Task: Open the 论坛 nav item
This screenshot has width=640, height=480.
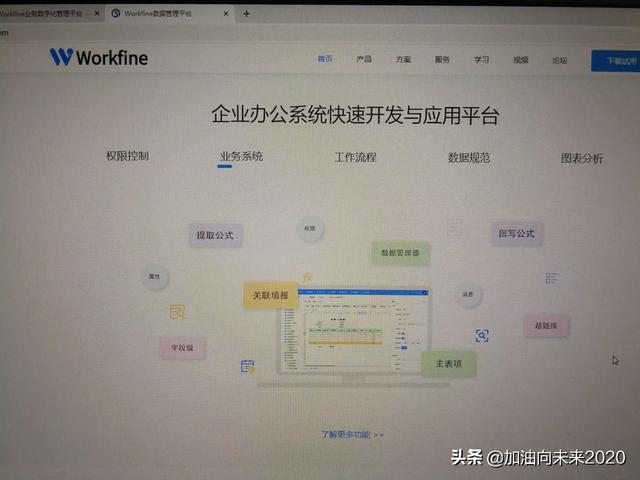Action: coord(560,60)
